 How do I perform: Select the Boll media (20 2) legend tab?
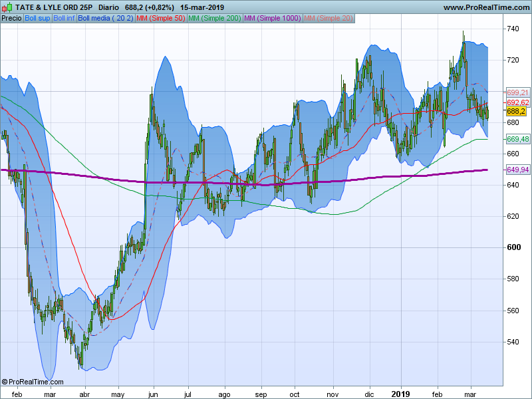(x=106, y=19)
